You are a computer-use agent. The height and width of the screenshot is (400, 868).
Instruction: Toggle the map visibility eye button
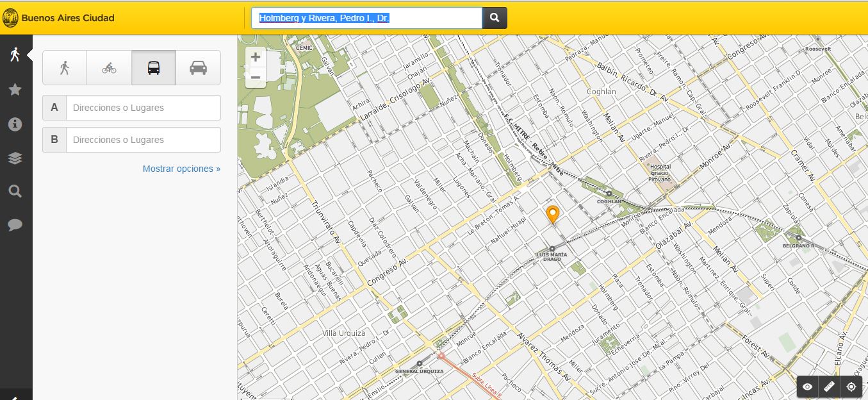tap(808, 387)
